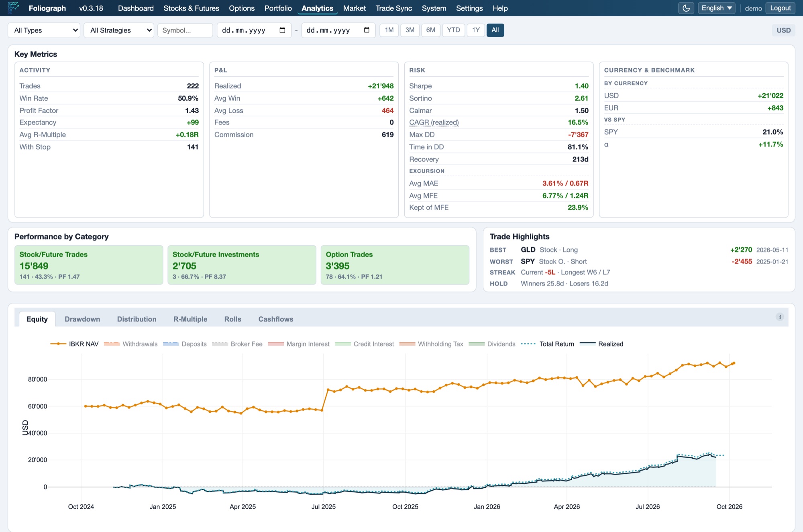Open the Portfolio page
Image resolution: width=803 pixels, height=532 pixels.
[278, 8]
